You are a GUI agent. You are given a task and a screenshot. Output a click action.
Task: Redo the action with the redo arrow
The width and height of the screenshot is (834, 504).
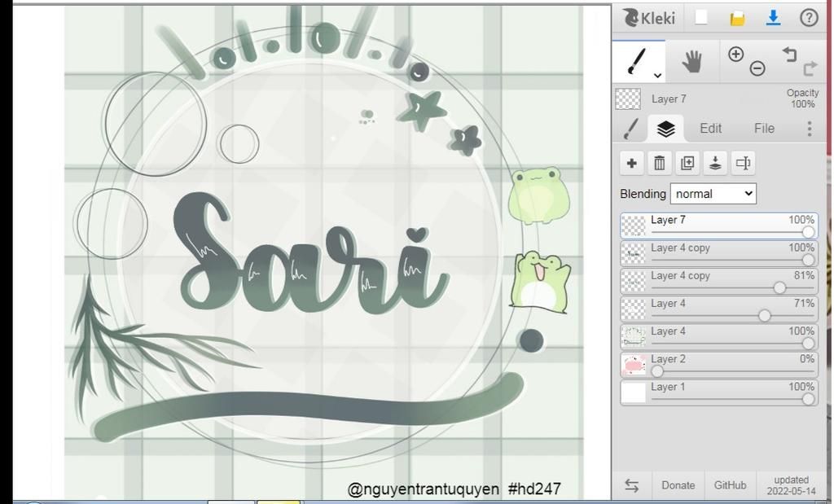(x=810, y=68)
